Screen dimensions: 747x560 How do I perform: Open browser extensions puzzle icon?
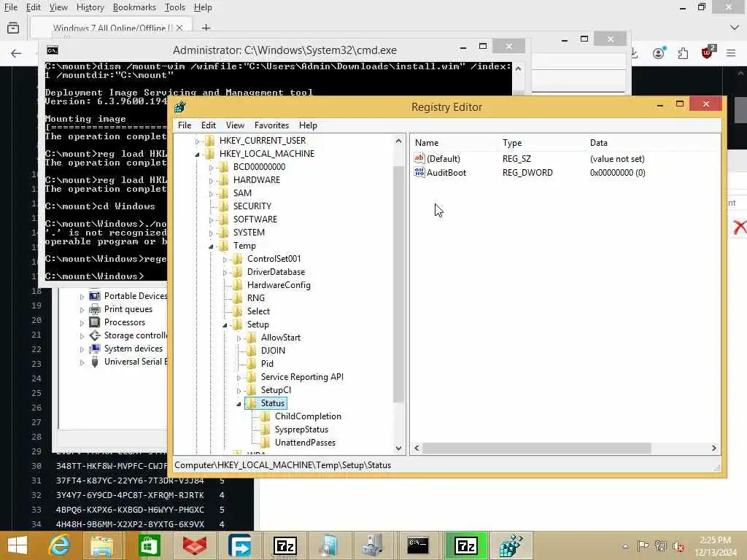[683, 52]
